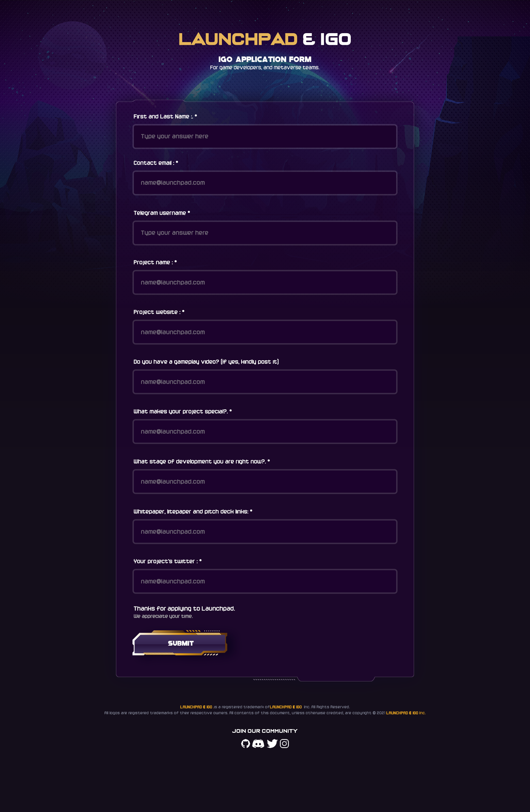Image resolution: width=530 pixels, height=812 pixels.
Task: Click the JOIN OUR COMMUNITY heading
Action: pyautogui.click(x=265, y=731)
